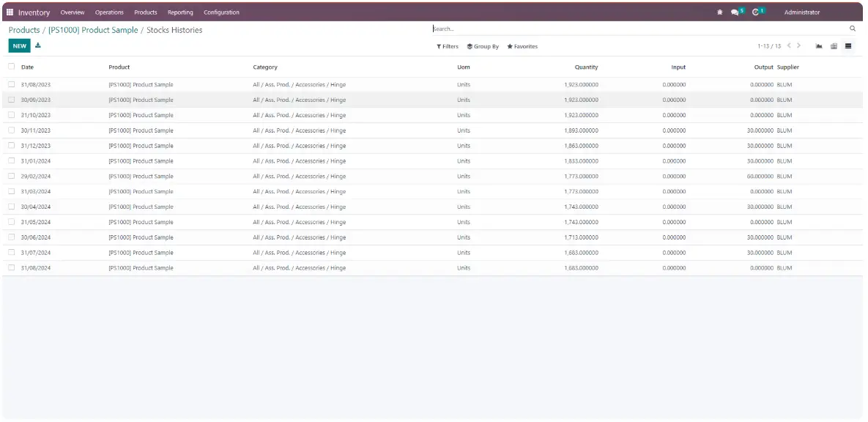
Task: Expand the Favorites dropdown
Action: pyautogui.click(x=522, y=46)
